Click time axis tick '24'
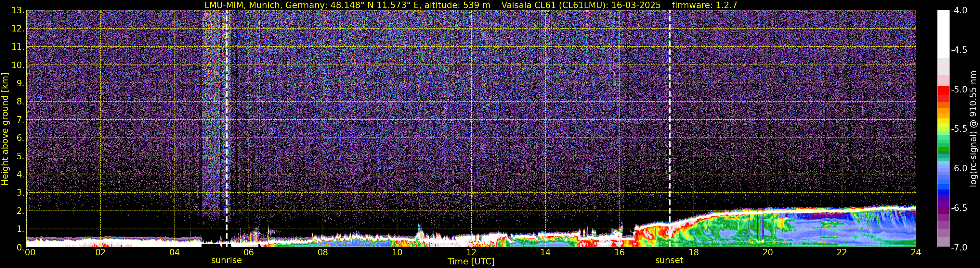Screen dimensions: 980x268 [x=916, y=252]
